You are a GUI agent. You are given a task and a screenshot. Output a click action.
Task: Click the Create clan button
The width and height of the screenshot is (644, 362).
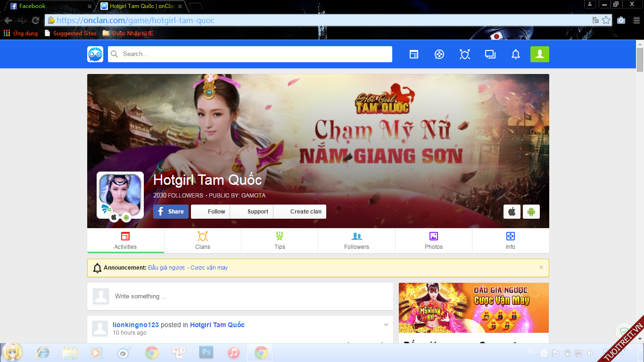pyautogui.click(x=300, y=212)
